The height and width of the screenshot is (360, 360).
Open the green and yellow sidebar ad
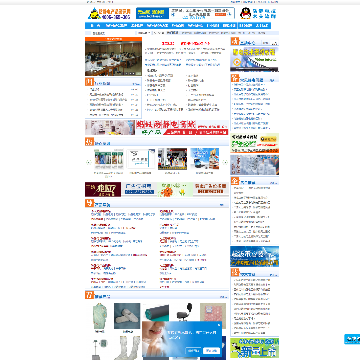point(254,143)
